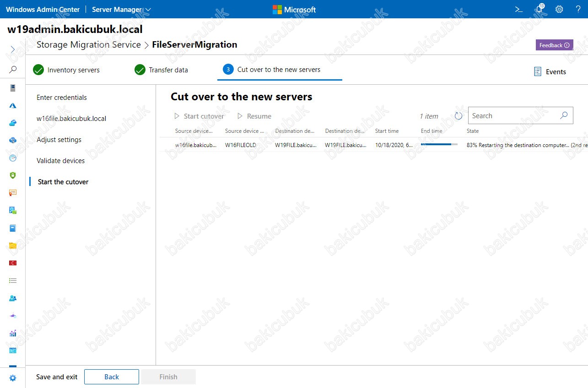Image resolution: width=588 pixels, height=388 pixels.
Task: Open the Azure hybrid services logo icon
Action: (13, 105)
